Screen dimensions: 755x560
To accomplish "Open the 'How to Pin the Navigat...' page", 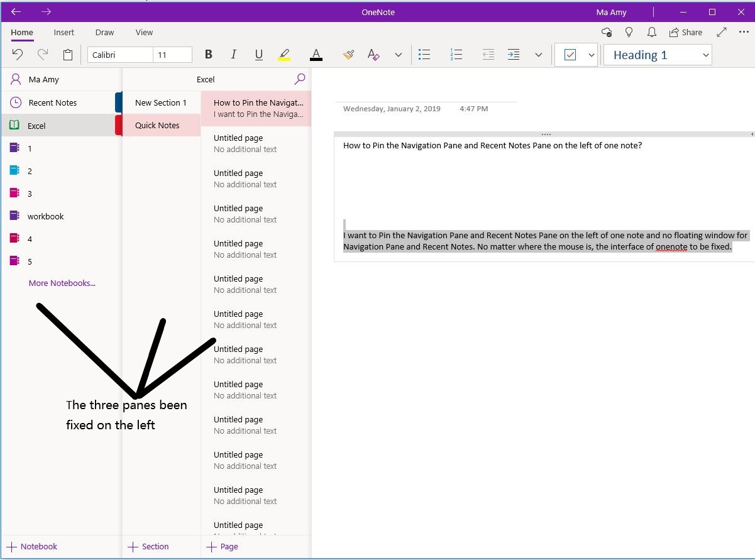I will [x=256, y=108].
